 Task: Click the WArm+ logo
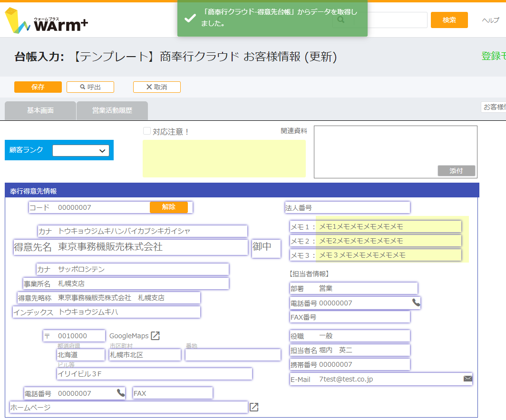[46, 20]
